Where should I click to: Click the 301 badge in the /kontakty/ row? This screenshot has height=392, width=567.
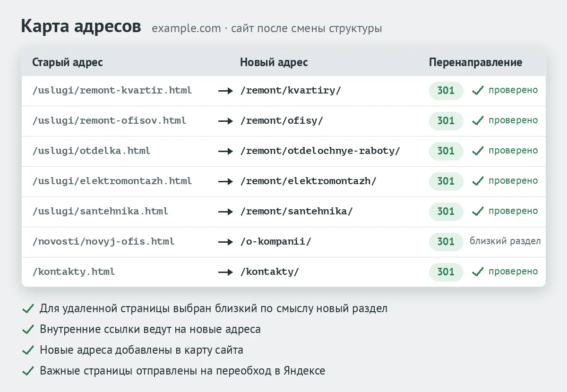point(446,272)
